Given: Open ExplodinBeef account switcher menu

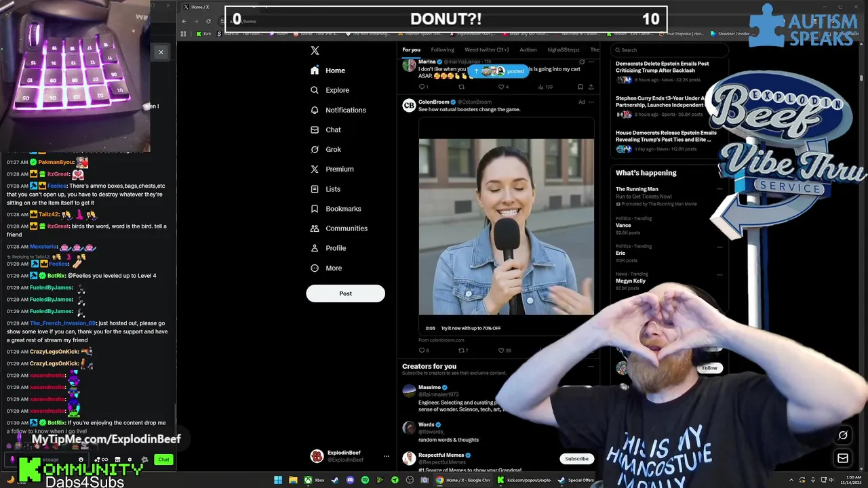Looking at the screenshot, I should point(387,456).
